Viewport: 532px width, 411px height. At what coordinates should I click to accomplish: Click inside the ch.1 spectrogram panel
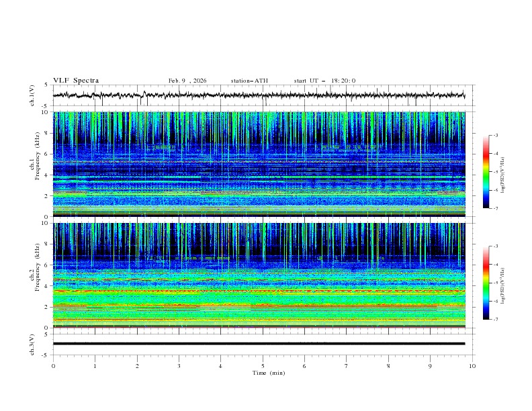coord(262,165)
